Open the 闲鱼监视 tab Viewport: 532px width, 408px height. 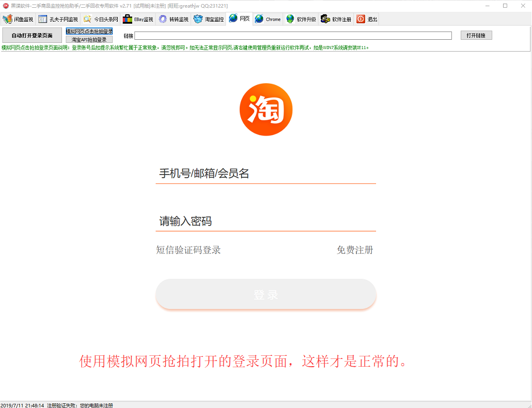click(x=18, y=19)
